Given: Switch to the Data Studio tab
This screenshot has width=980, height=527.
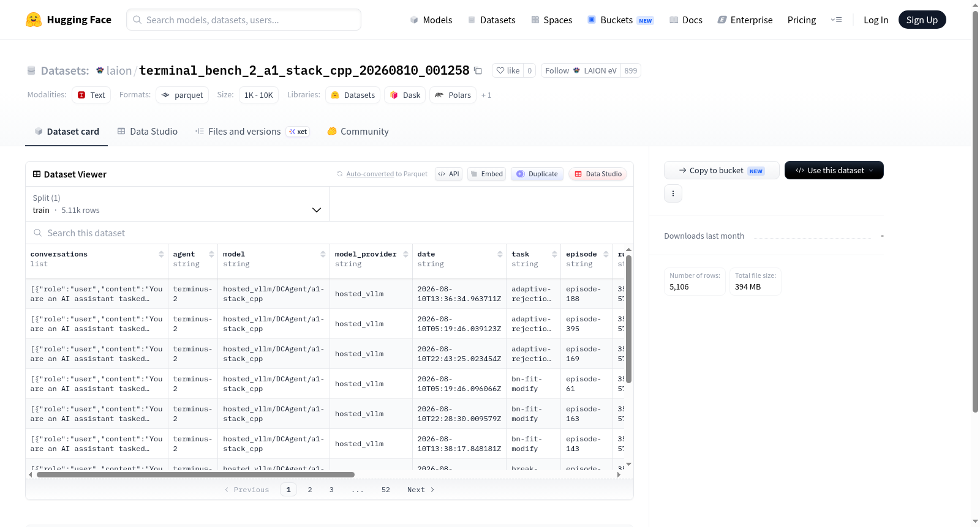Looking at the screenshot, I should (x=148, y=131).
